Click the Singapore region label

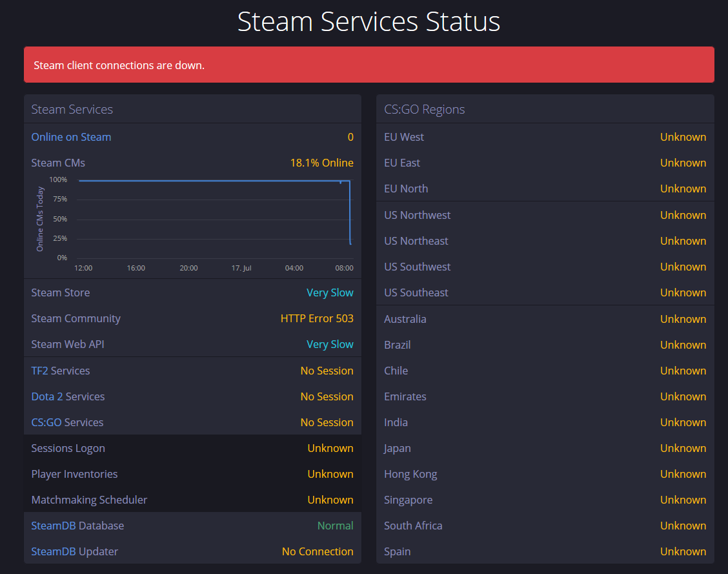[408, 500]
